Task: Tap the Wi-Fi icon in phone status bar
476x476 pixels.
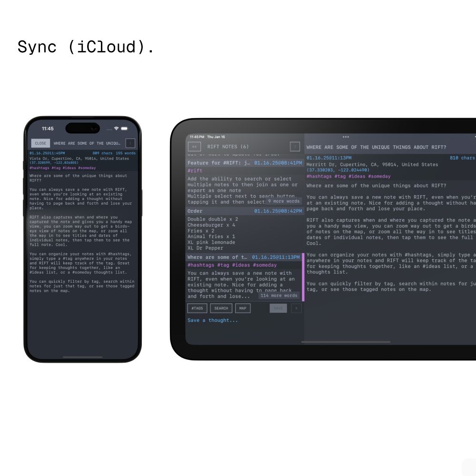Action: pos(116,129)
